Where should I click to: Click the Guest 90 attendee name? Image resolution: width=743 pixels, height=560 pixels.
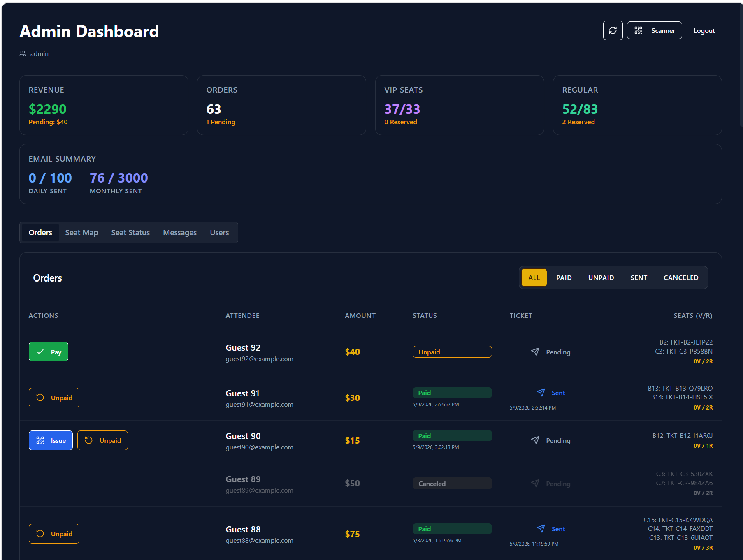pyautogui.click(x=243, y=436)
